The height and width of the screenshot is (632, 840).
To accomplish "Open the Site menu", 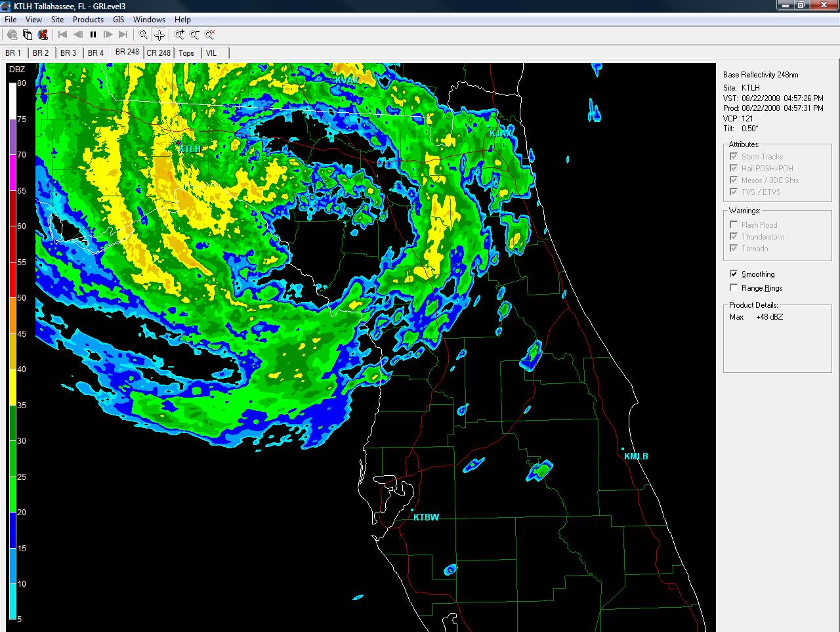I will tap(58, 20).
